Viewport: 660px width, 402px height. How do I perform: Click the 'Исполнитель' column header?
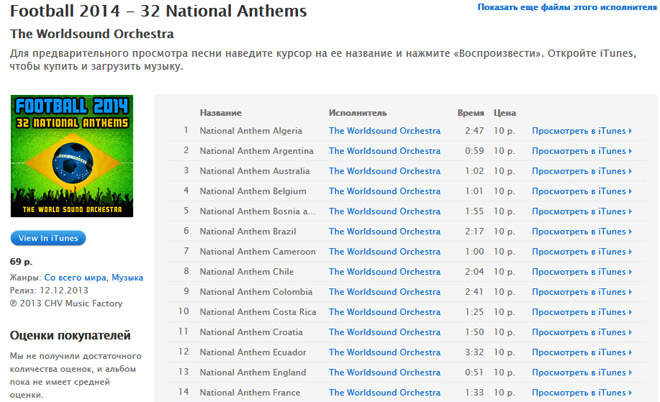(x=357, y=113)
